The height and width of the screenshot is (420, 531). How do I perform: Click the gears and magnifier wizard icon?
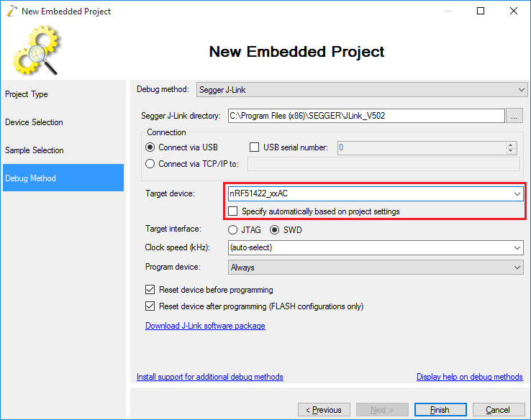pyautogui.click(x=37, y=50)
